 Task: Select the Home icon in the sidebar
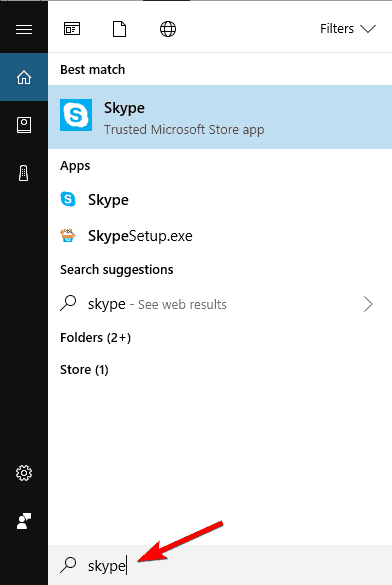(x=24, y=77)
